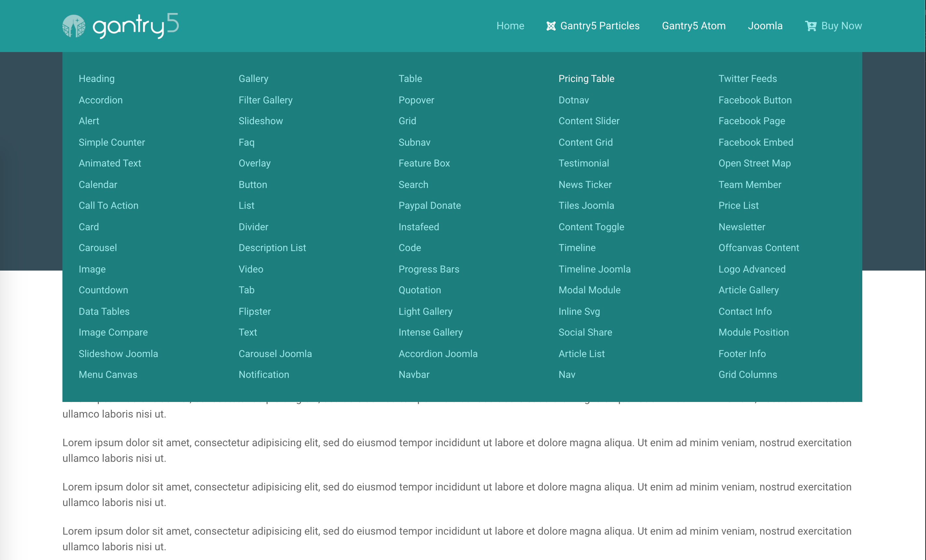Open the Pricing Table particle link
Image resolution: width=926 pixels, height=560 pixels.
point(586,79)
